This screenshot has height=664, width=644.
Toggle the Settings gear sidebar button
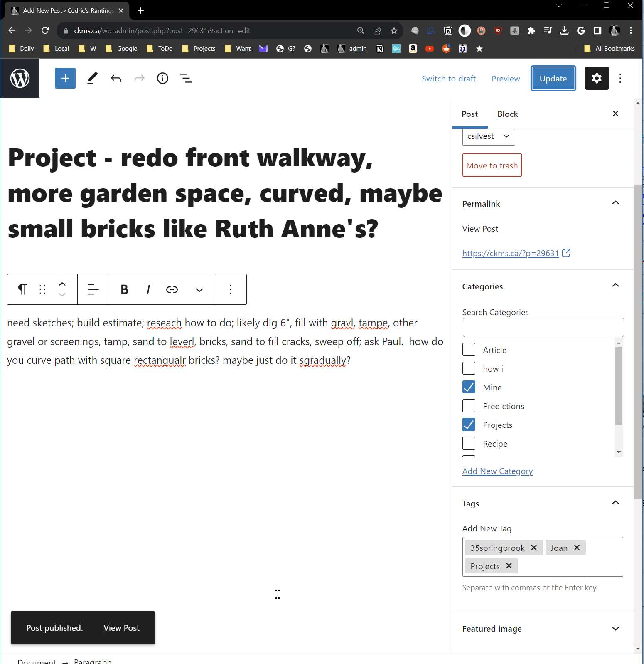[x=597, y=78]
